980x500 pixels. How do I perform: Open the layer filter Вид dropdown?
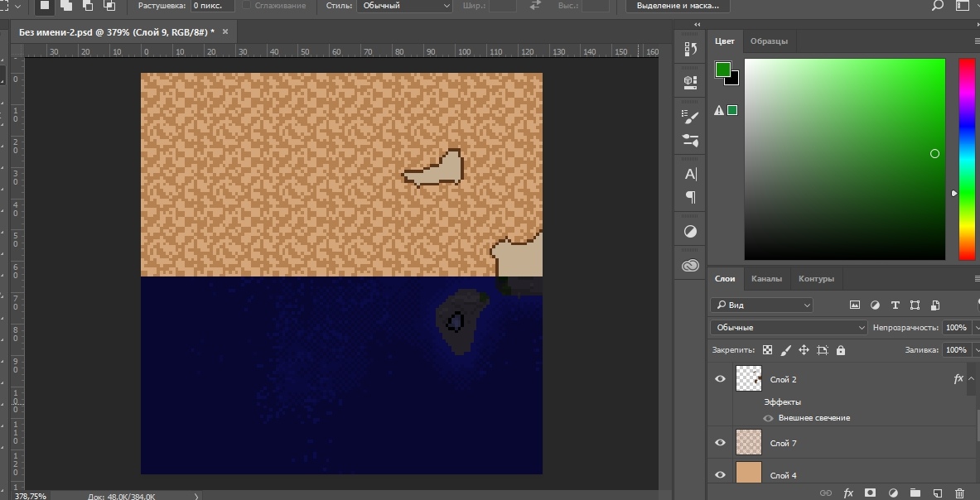[x=761, y=305]
